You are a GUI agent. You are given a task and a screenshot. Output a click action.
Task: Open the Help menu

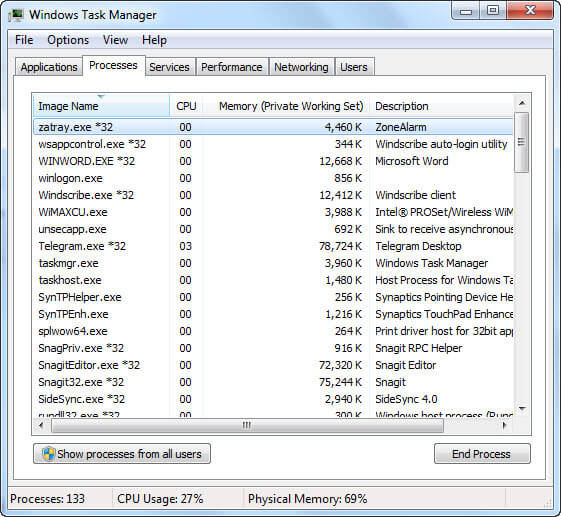tap(154, 40)
